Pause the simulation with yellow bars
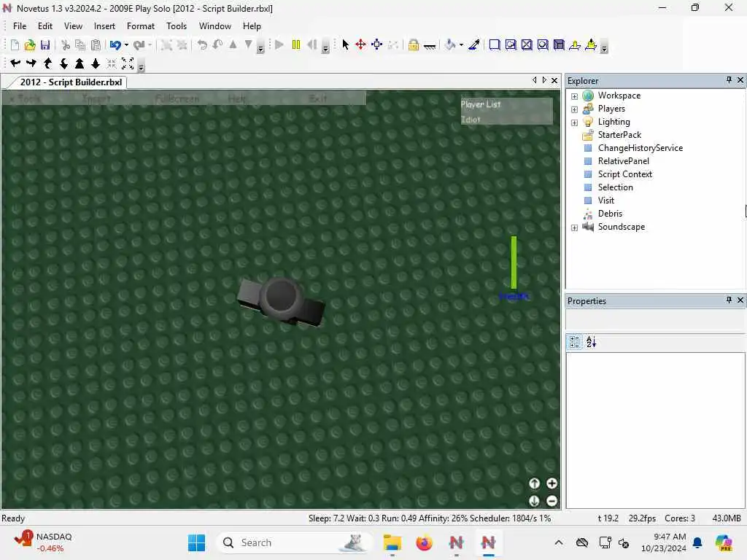Image resolution: width=747 pixels, height=560 pixels. pyautogui.click(x=296, y=44)
